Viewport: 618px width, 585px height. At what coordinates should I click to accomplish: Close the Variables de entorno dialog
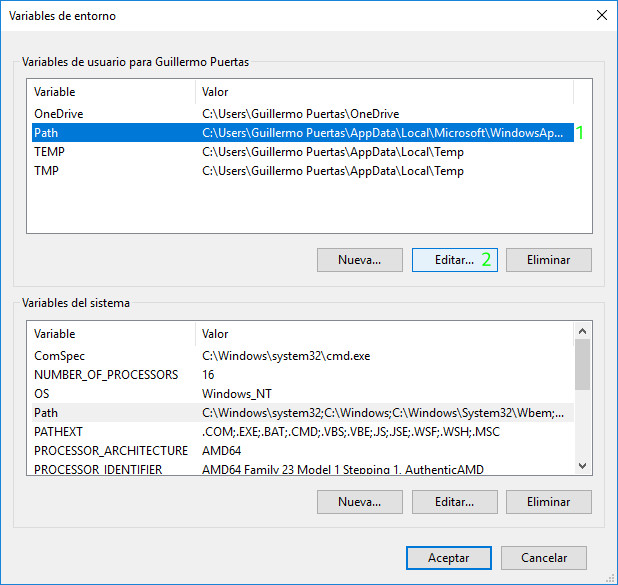pyautogui.click(x=600, y=15)
